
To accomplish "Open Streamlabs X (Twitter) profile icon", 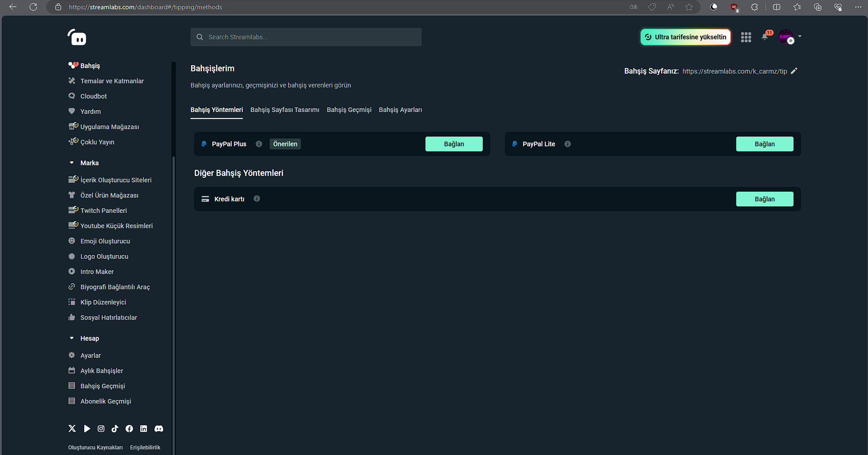I will pos(72,429).
